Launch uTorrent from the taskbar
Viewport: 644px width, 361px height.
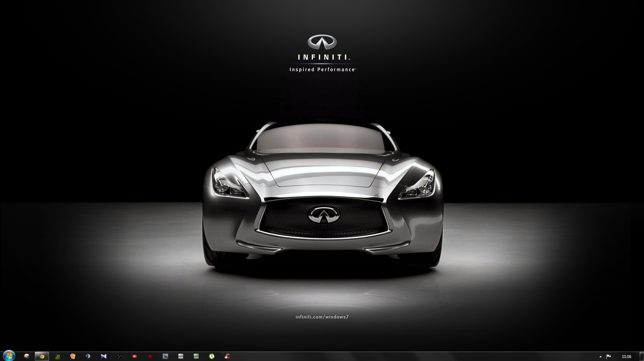point(212,356)
